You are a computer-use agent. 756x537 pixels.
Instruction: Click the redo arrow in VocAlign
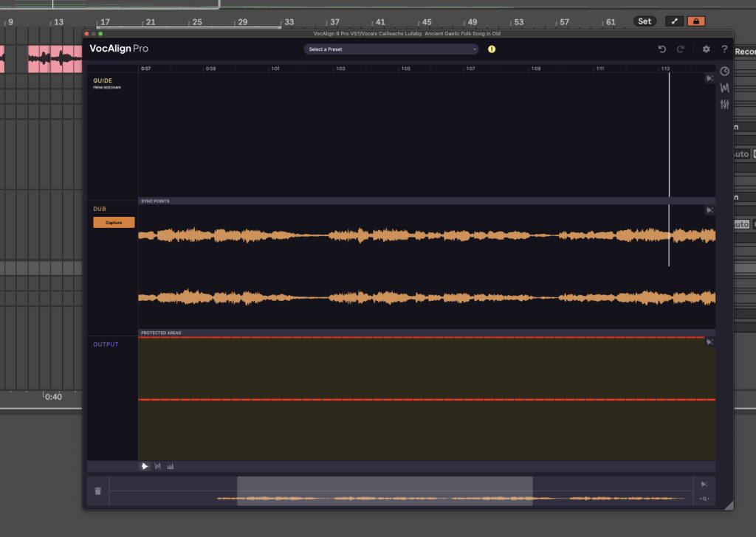coord(681,49)
